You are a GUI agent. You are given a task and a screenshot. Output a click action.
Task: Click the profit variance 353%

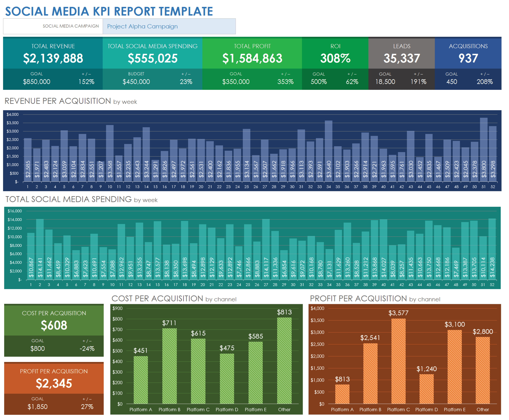pyautogui.click(x=285, y=82)
